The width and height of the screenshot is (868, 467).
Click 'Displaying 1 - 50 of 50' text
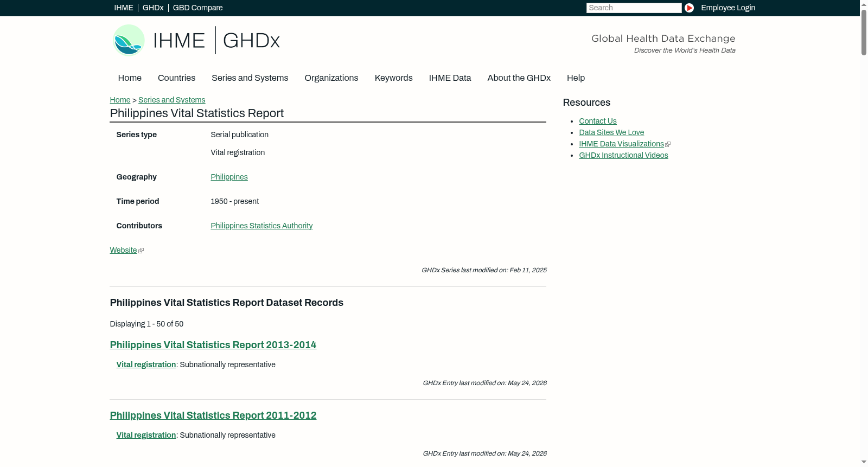click(146, 324)
